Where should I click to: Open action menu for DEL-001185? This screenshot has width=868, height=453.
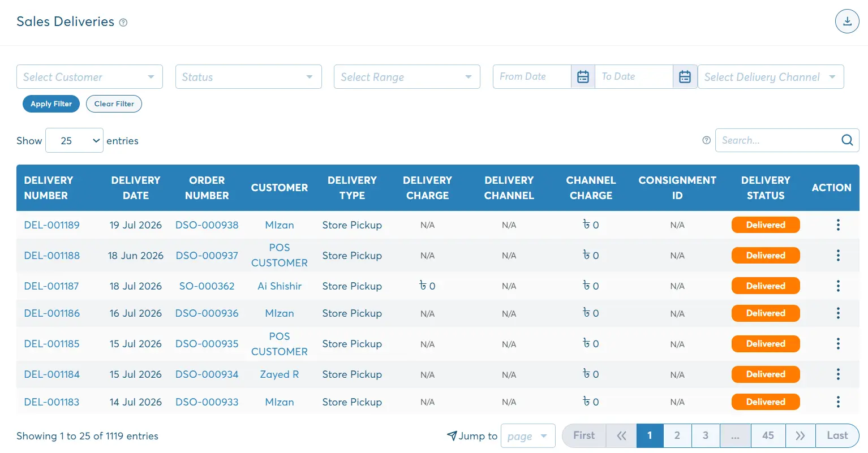click(838, 344)
